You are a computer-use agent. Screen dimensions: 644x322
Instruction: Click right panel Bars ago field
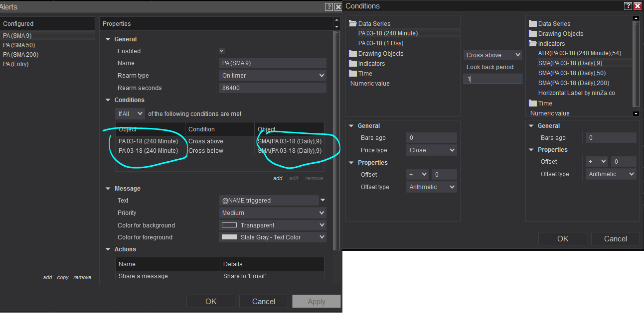point(611,138)
